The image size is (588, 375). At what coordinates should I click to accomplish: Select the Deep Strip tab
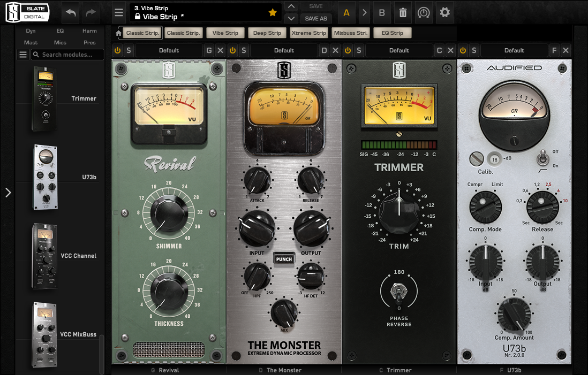tap(267, 33)
